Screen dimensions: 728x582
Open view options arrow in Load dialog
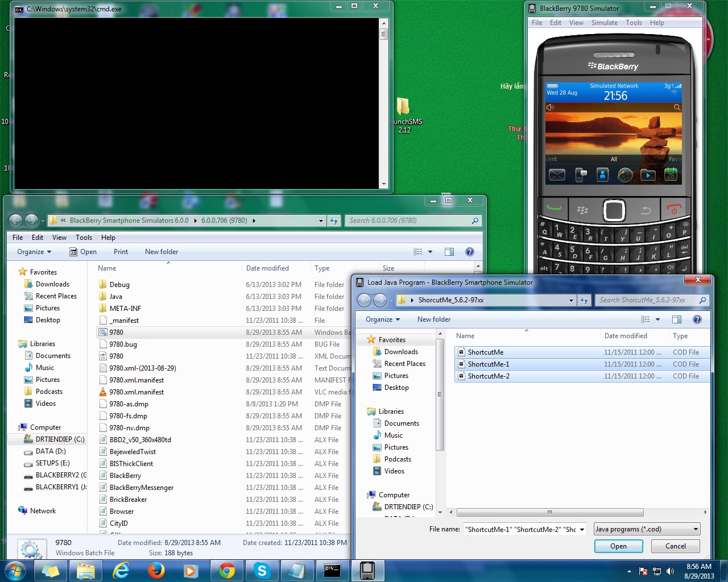click(657, 319)
